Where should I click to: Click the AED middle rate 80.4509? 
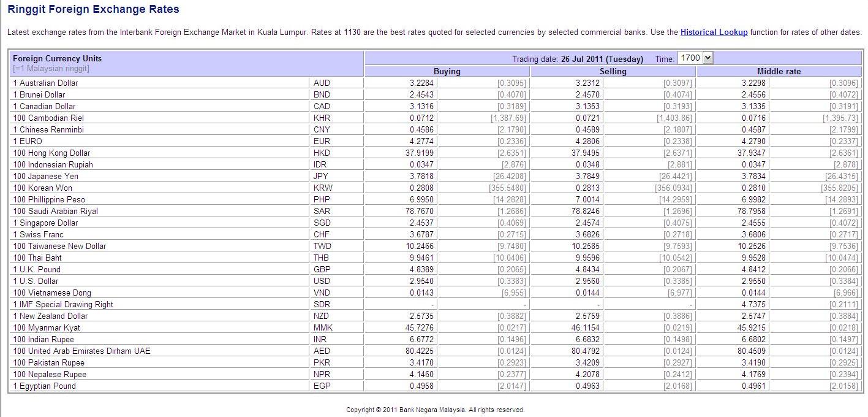[751, 351]
